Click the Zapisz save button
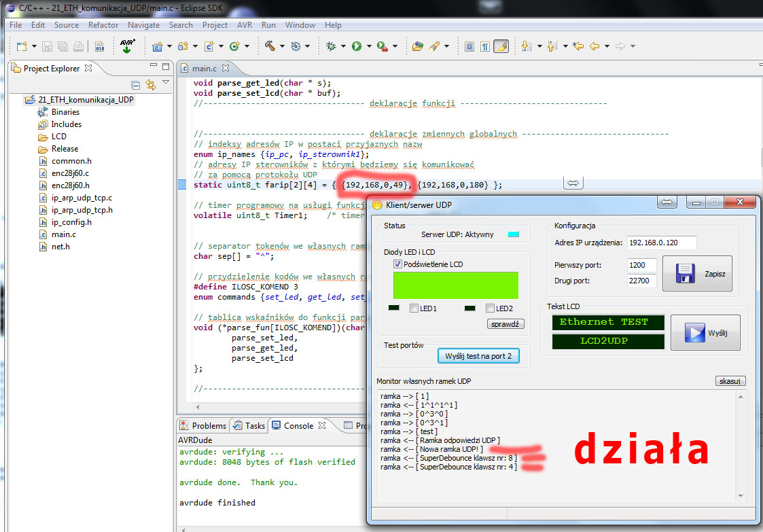Image resolution: width=763 pixels, height=532 pixels. [x=698, y=274]
